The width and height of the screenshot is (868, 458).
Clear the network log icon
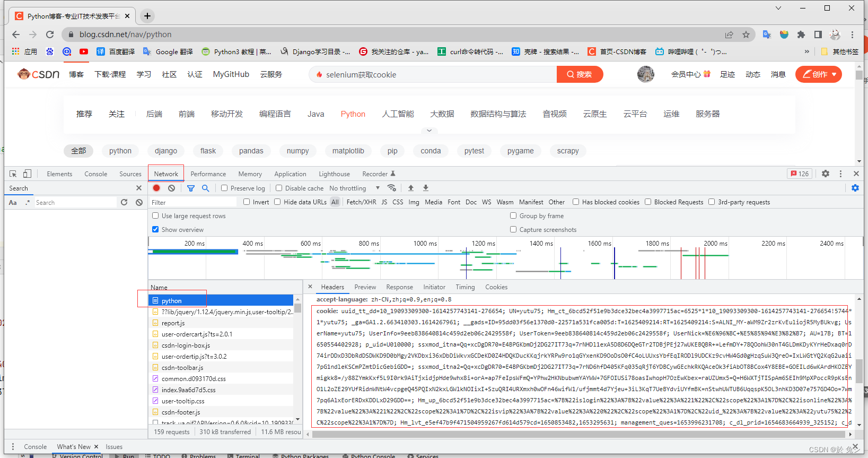tap(171, 188)
